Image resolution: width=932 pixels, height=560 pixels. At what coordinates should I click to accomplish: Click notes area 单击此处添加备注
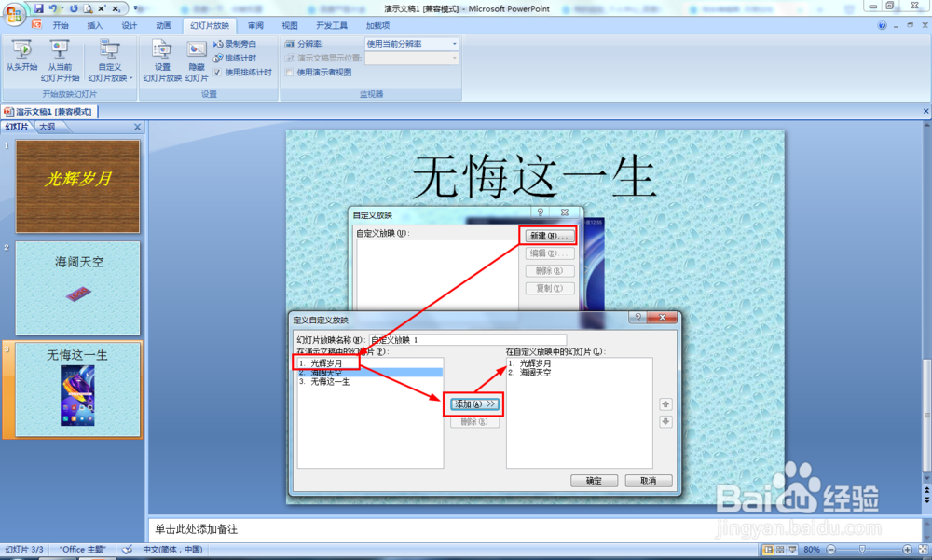534,529
